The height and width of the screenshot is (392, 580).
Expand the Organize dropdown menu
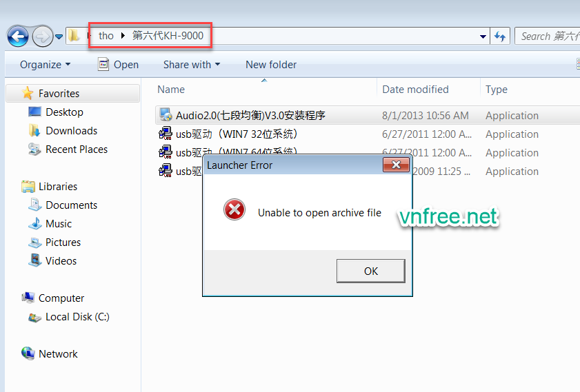[46, 64]
